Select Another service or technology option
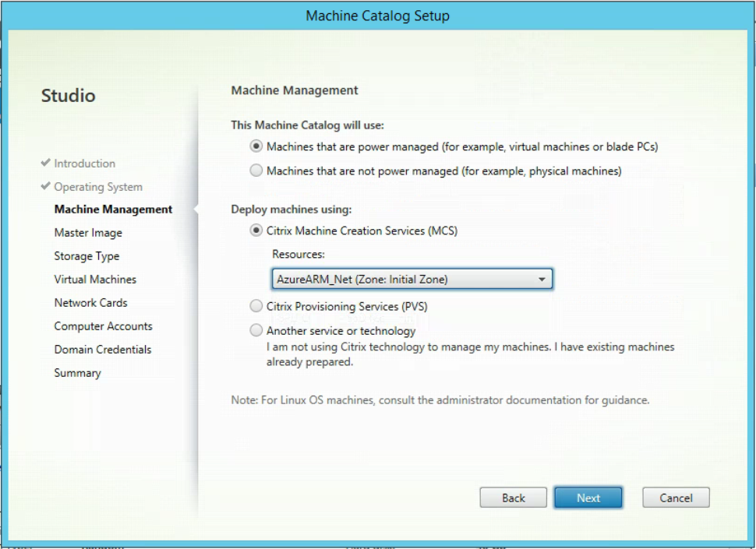 pyautogui.click(x=256, y=330)
